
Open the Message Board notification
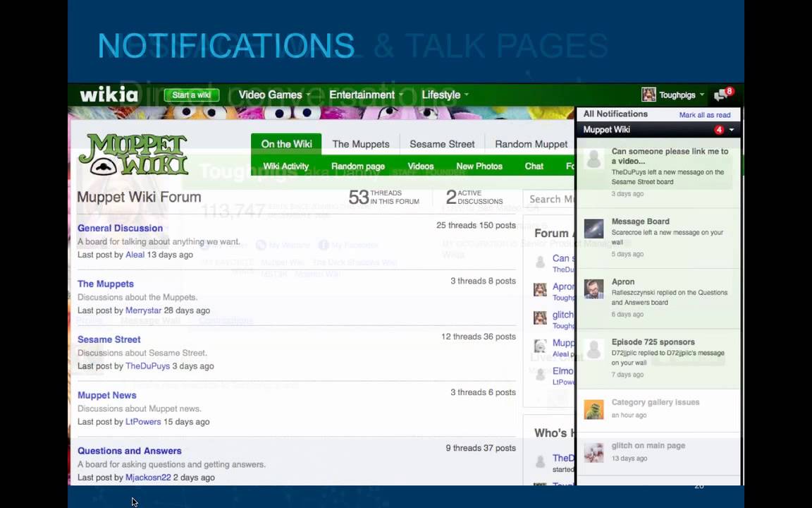658,238
